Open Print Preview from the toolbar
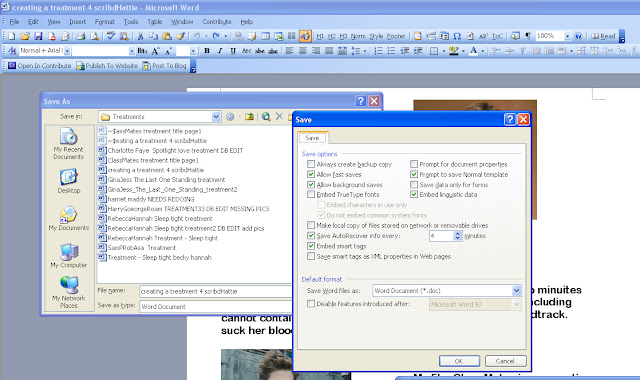Screen dimensions: 640x380 pyautogui.click(x=94, y=36)
